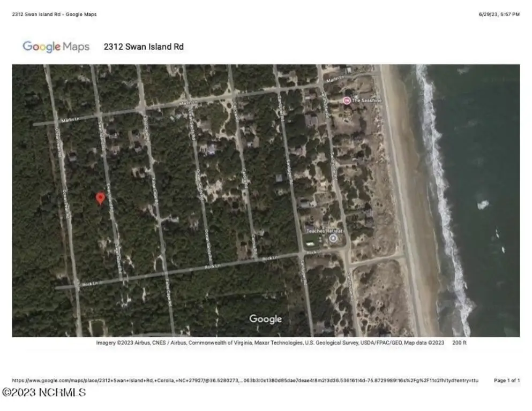Click the Teaches Retreat circular marker icon
The height and width of the screenshot is (411, 532).
coord(333,238)
